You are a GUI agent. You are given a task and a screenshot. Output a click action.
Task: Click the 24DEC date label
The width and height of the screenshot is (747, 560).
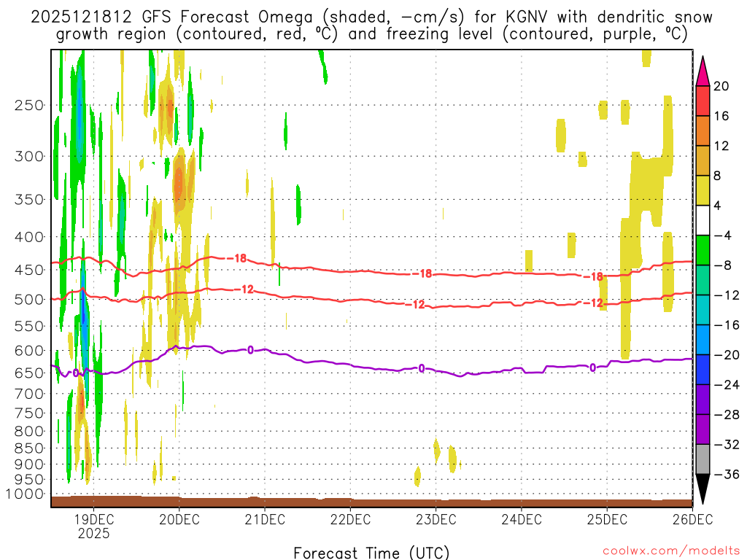pos(521,519)
